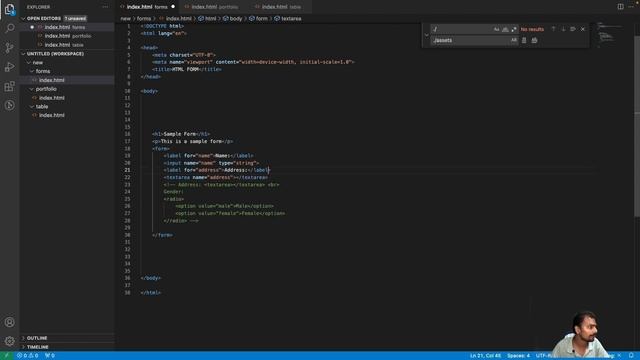
Task: Switch to index.html portfolio tab
Action: click(x=214, y=7)
